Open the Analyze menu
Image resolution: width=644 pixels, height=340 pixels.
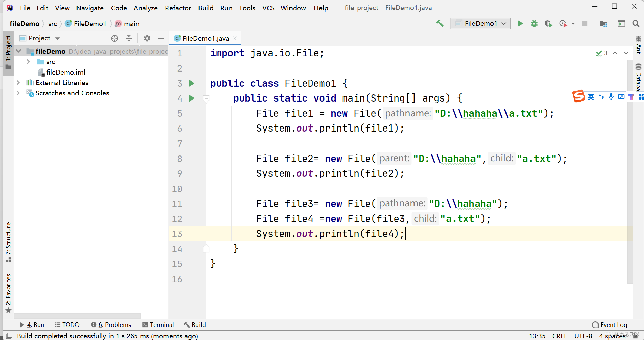click(146, 8)
